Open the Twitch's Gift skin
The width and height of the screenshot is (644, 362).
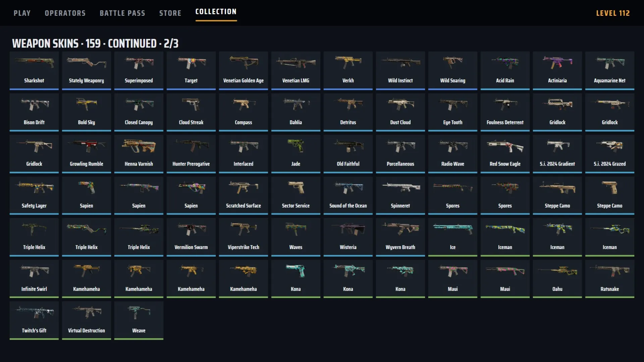pyautogui.click(x=34, y=320)
